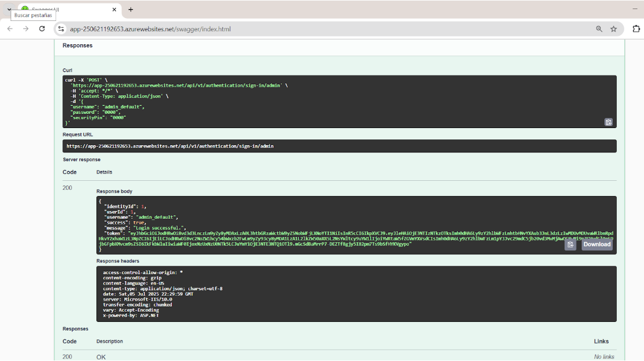Image resolution: width=644 pixels, height=361 pixels.
Task: Click the "securityPin": "0000" line
Action: (98, 117)
